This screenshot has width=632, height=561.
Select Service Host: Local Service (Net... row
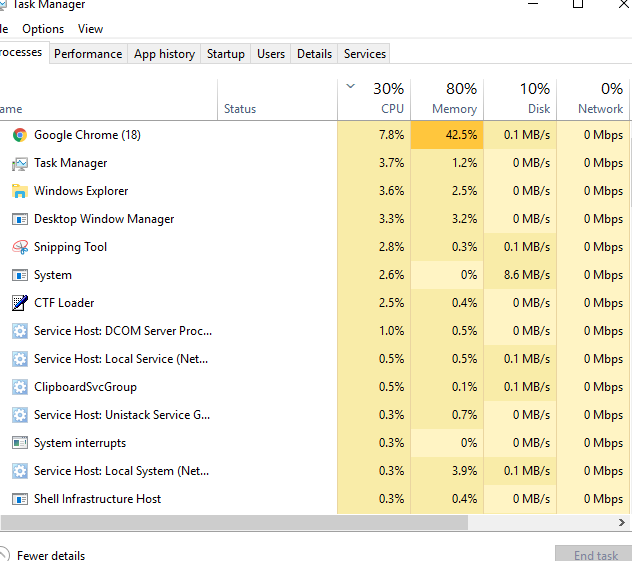(314, 359)
